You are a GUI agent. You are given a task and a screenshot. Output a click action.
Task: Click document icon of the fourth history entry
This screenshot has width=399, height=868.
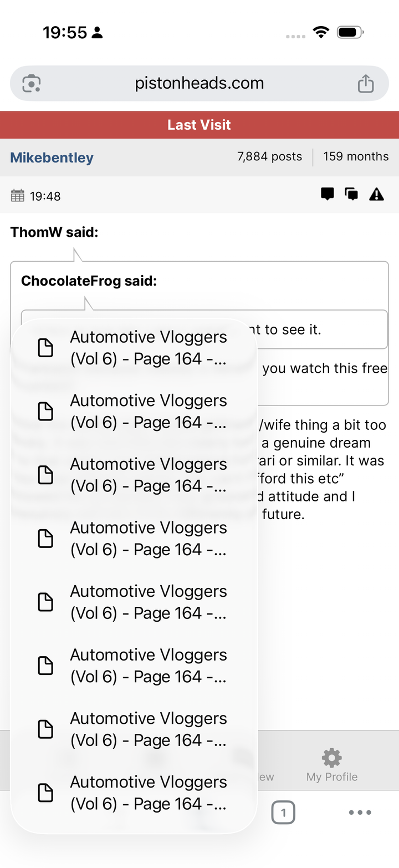[45, 539]
